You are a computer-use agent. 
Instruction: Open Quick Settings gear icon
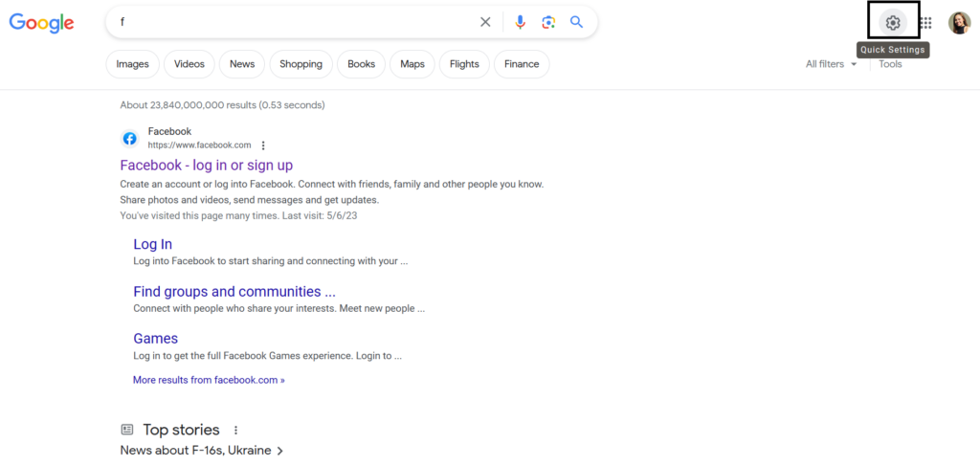point(893,23)
